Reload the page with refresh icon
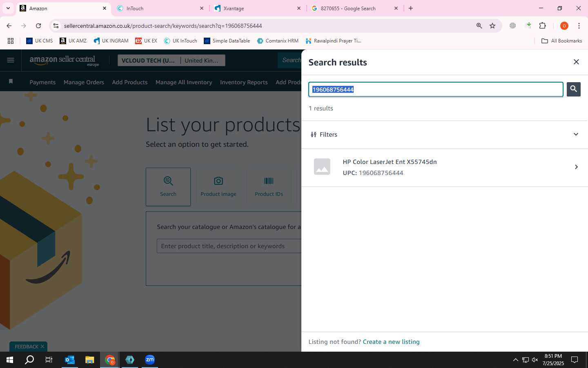This screenshot has width=588, height=368. point(38,26)
